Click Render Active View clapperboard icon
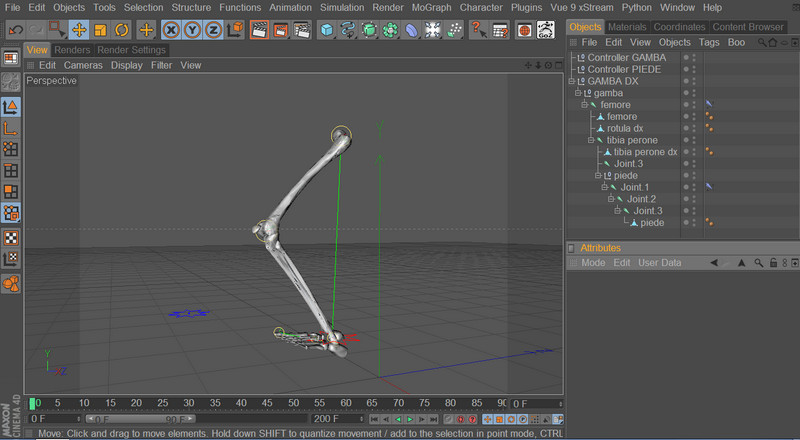This screenshot has height=440, width=800. pyautogui.click(x=259, y=30)
